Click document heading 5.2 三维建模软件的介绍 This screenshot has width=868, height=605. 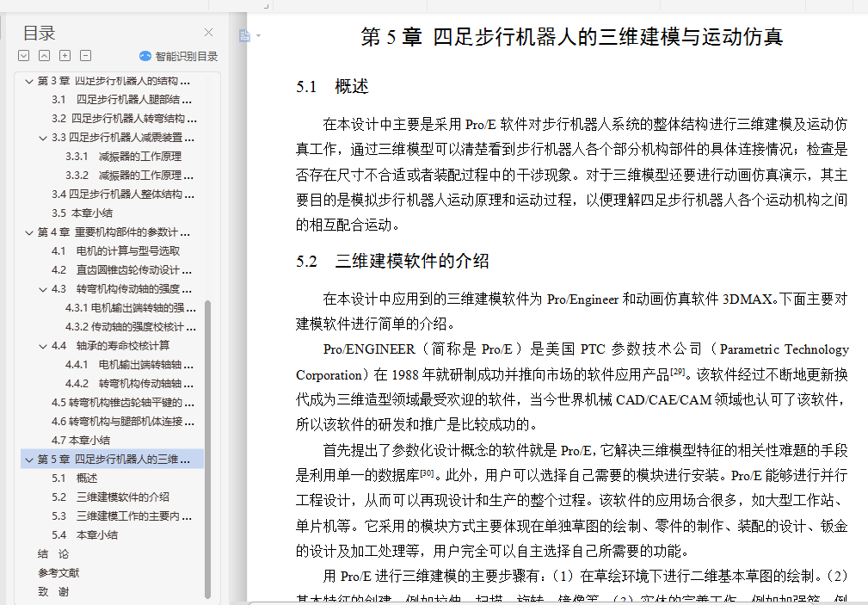coord(392,261)
